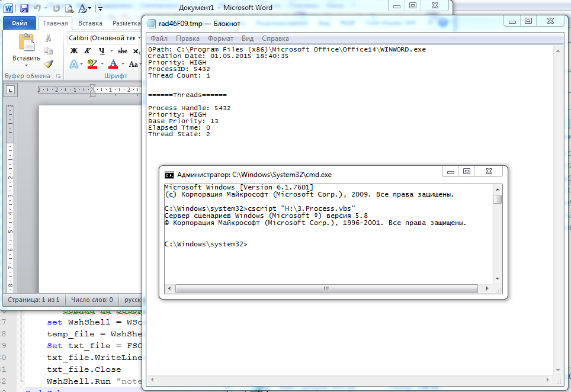Screen dimensions: 571x392
Task: Toggle strikethrough abc formatting
Action: click(123, 51)
